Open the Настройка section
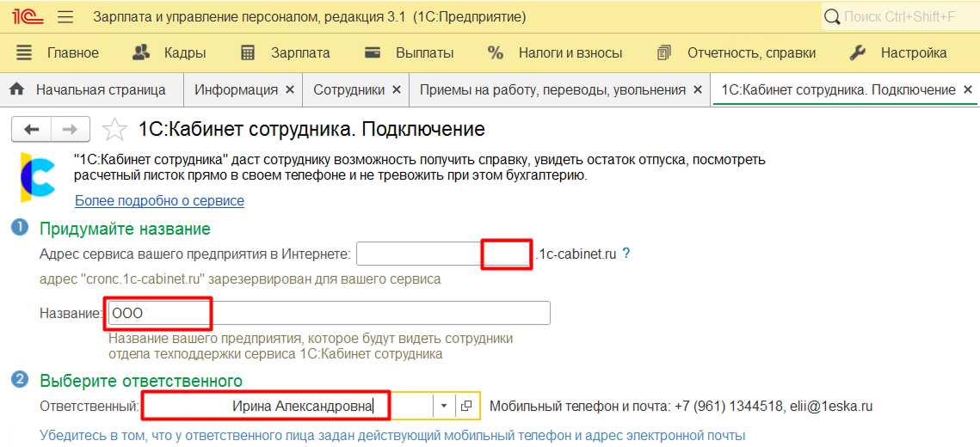 click(914, 53)
